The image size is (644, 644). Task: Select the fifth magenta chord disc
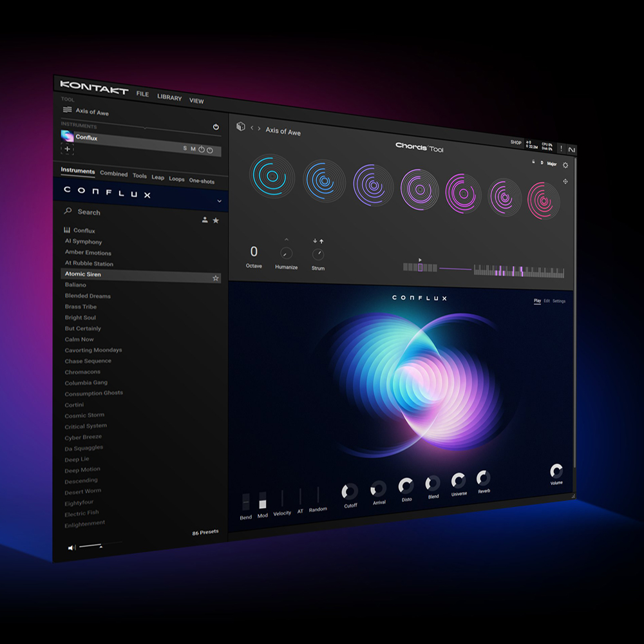(x=463, y=194)
